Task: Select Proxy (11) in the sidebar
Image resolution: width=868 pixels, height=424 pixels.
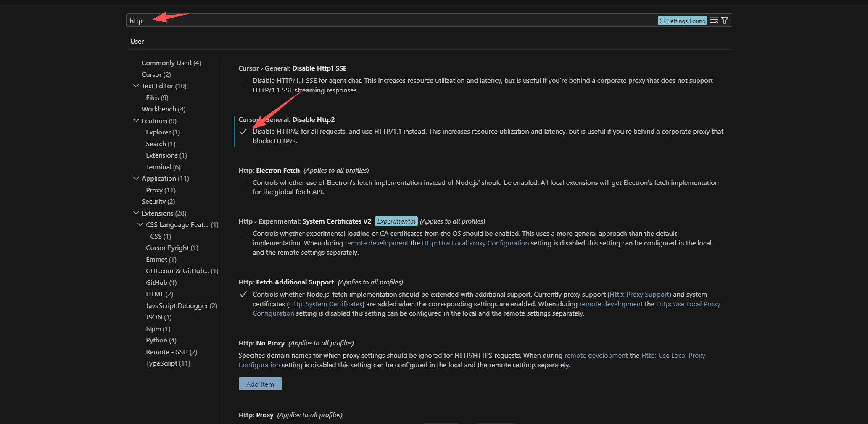Action: tap(161, 190)
